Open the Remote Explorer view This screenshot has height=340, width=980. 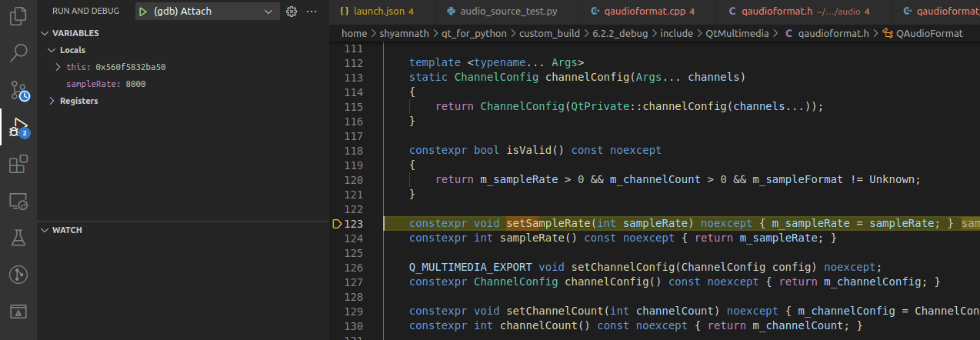tap(18, 202)
